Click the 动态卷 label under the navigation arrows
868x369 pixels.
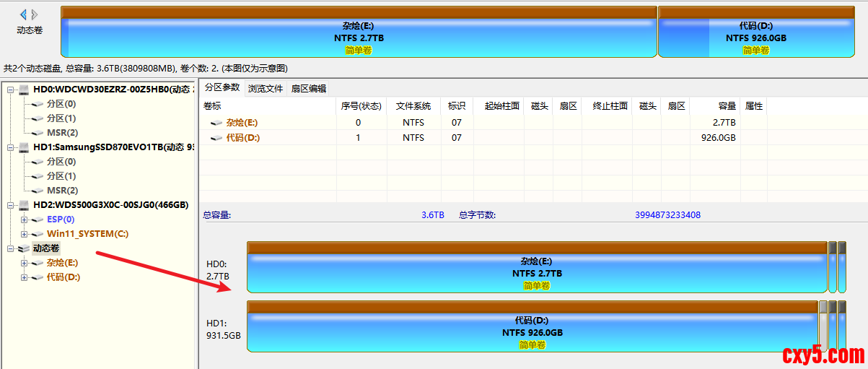tap(30, 30)
